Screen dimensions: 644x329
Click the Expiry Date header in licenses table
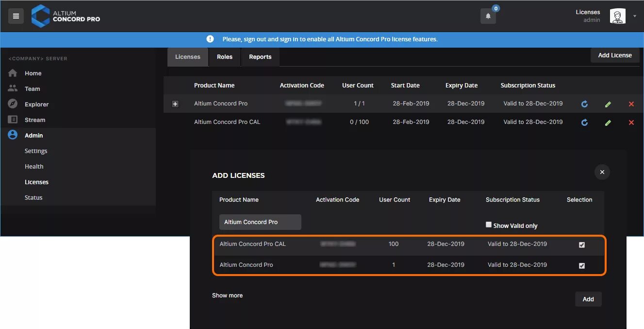[462, 86]
